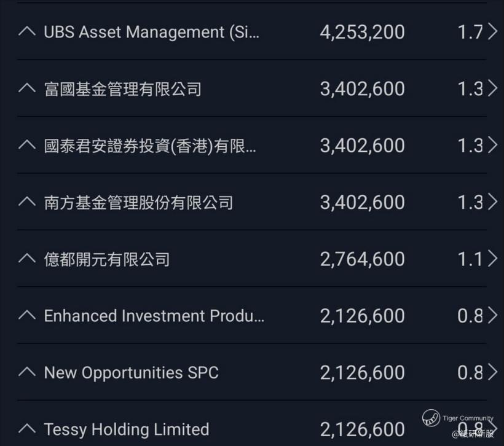Collapse the Tessy Holding Limited caret
Image resolution: width=504 pixels, height=446 pixels.
27,429
